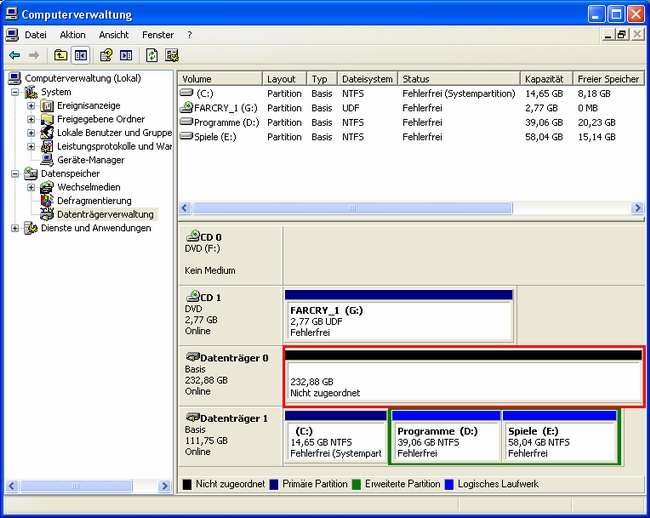Expand the Ereignisanzeige node
The width and height of the screenshot is (650, 518).
point(31,106)
